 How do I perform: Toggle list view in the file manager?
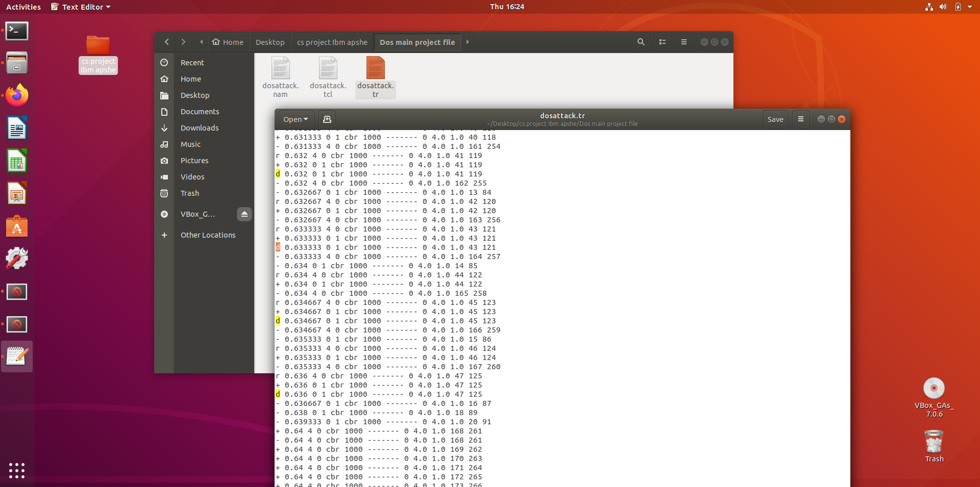(x=662, y=42)
